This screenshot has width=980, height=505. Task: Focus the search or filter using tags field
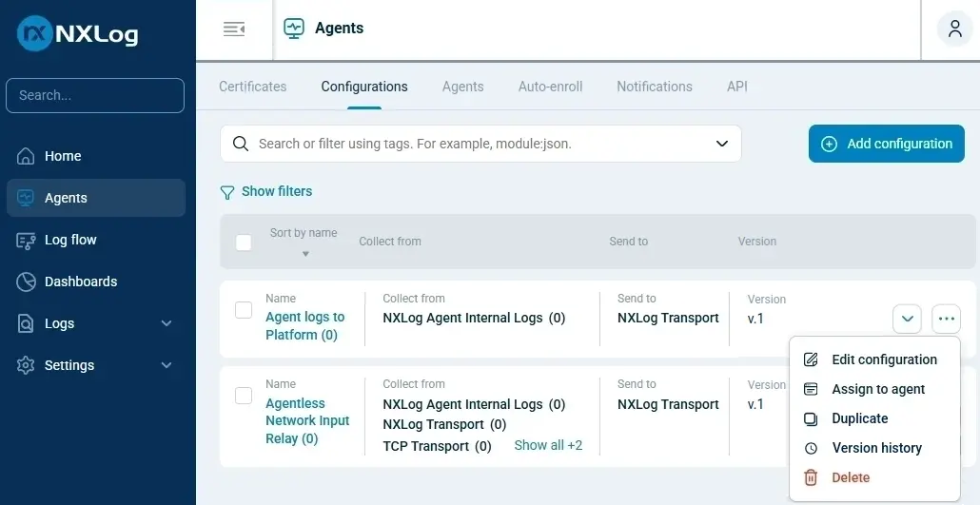pyautogui.click(x=480, y=144)
